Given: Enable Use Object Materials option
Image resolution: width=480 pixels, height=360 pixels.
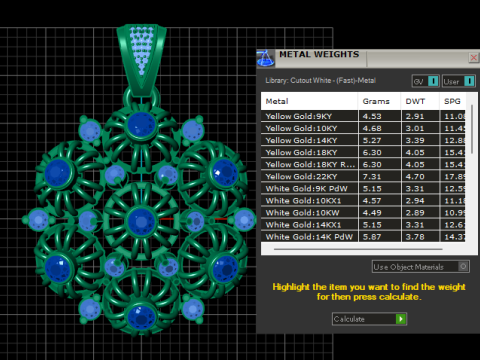Looking at the screenshot, I should click(421, 267).
